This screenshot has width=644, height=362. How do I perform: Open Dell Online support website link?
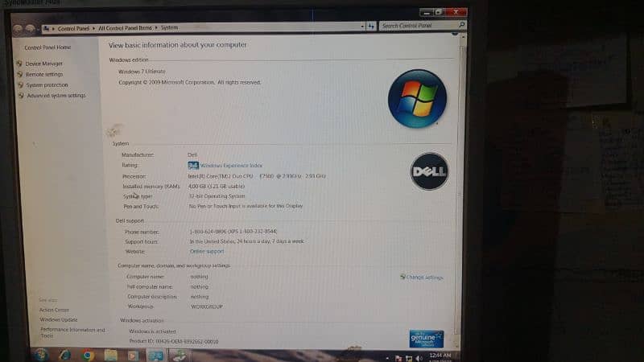tap(207, 251)
